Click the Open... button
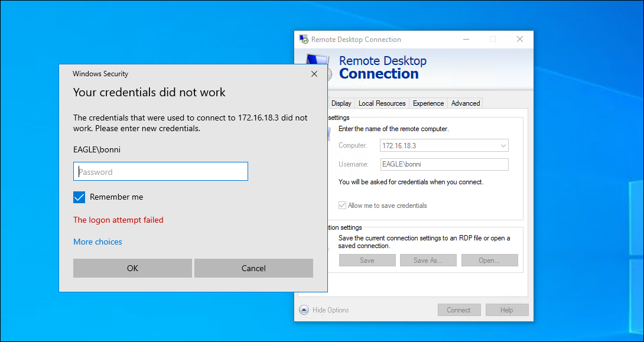 [x=489, y=260]
